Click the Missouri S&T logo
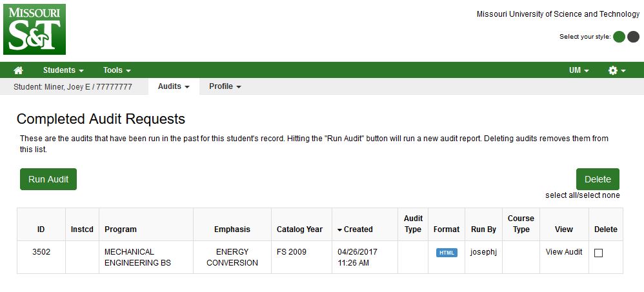Screen dimensions: 644x292 (34, 29)
